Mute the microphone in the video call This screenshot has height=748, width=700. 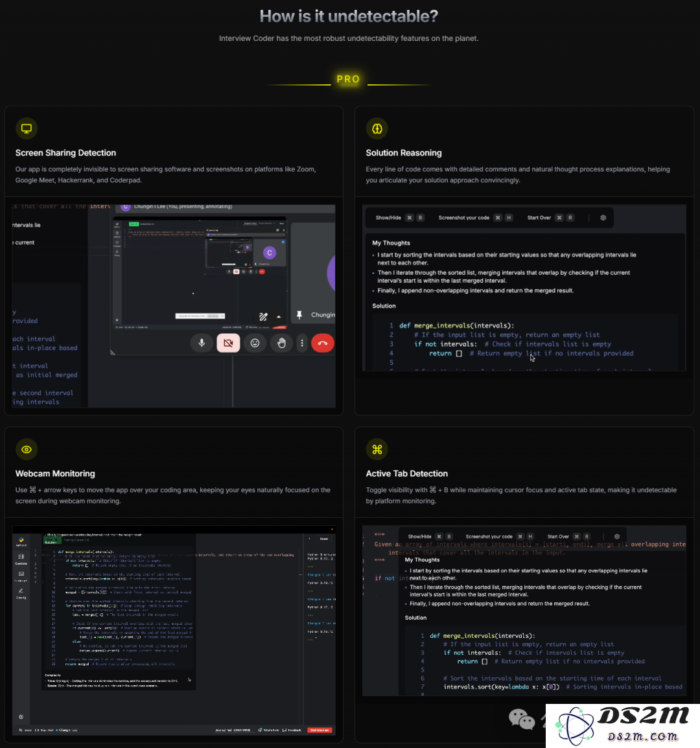[x=202, y=343]
